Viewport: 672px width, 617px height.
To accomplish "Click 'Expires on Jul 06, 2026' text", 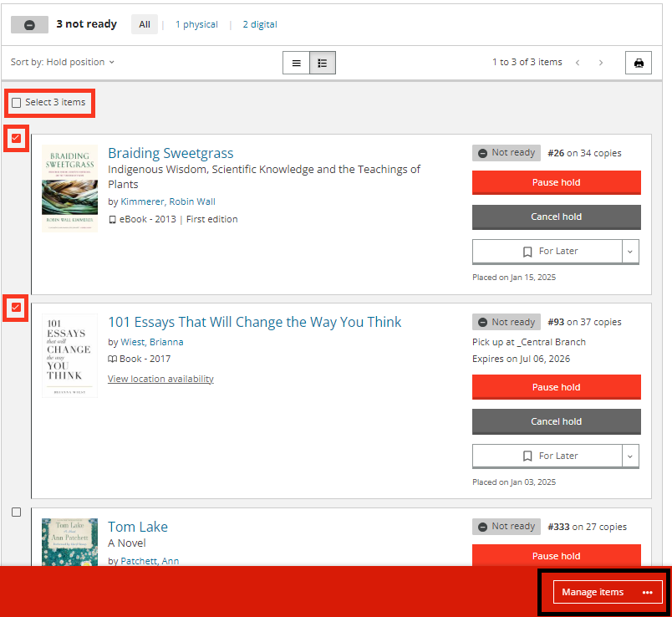I will coord(522,359).
